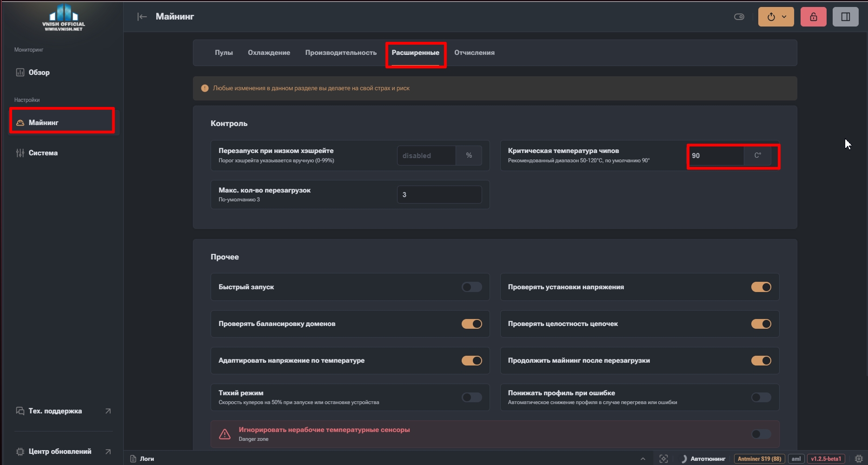
Task: Click the external arrow icon beside Центр обновлений
Action: [x=108, y=451]
